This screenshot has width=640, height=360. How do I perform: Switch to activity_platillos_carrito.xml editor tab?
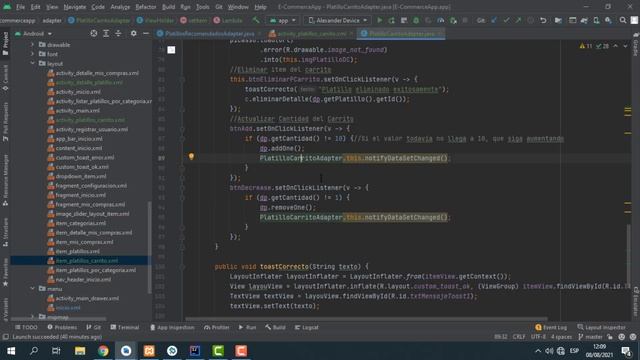[311, 33]
